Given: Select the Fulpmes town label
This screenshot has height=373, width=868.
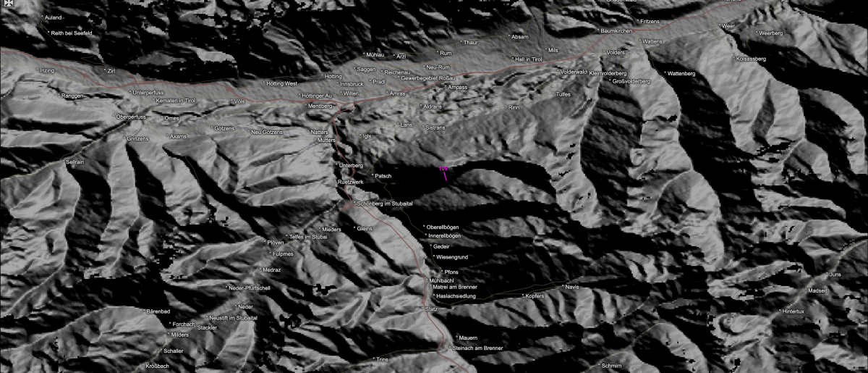Looking at the screenshot, I should (283, 254).
